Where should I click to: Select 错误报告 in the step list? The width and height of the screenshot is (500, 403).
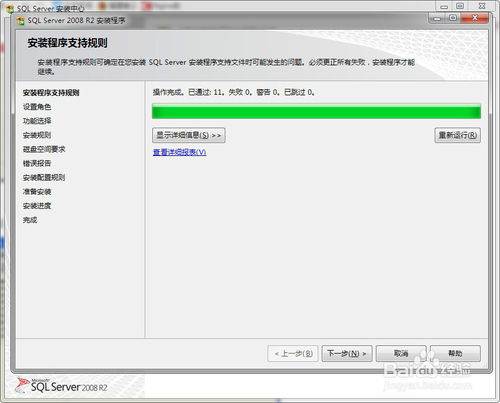tap(37, 163)
